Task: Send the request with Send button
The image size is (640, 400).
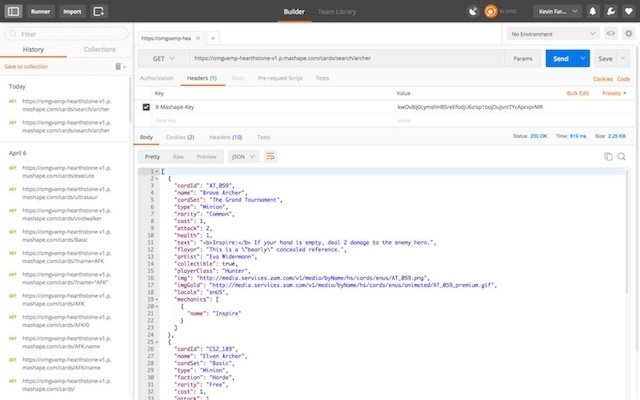Action: 560,59
